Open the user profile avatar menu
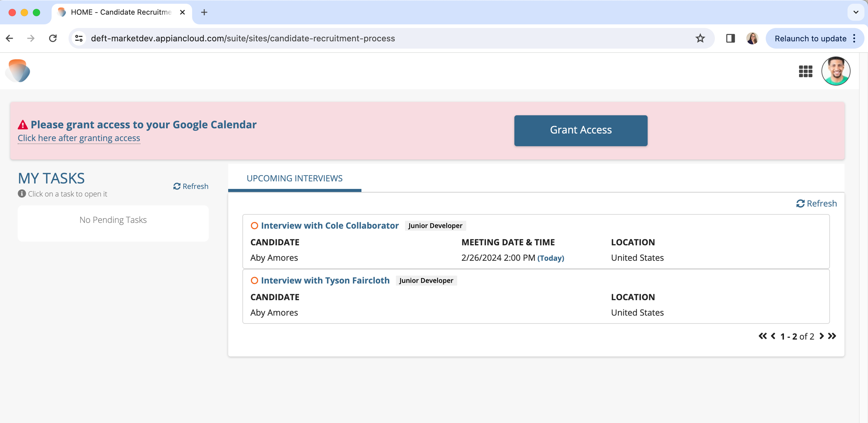This screenshot has width=868, height=423. [x=836, y=71]
